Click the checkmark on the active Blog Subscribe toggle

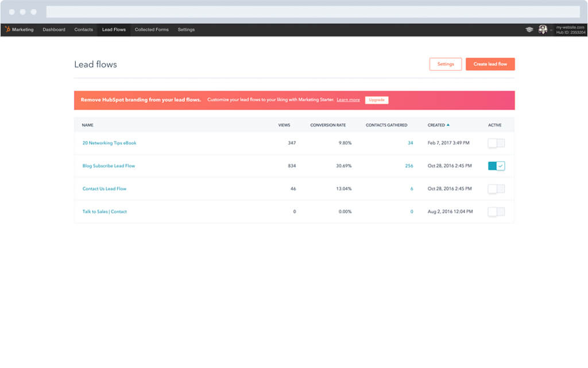click(x=500, y=166)
